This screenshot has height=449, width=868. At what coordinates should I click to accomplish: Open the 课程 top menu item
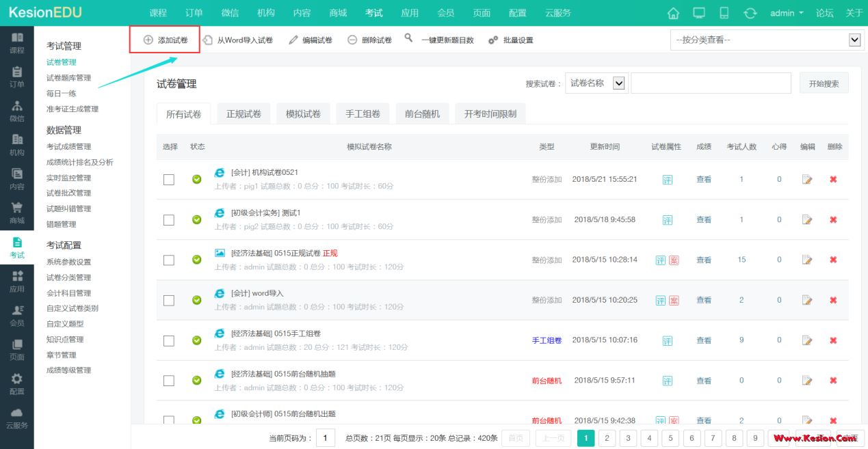[158, 13]
